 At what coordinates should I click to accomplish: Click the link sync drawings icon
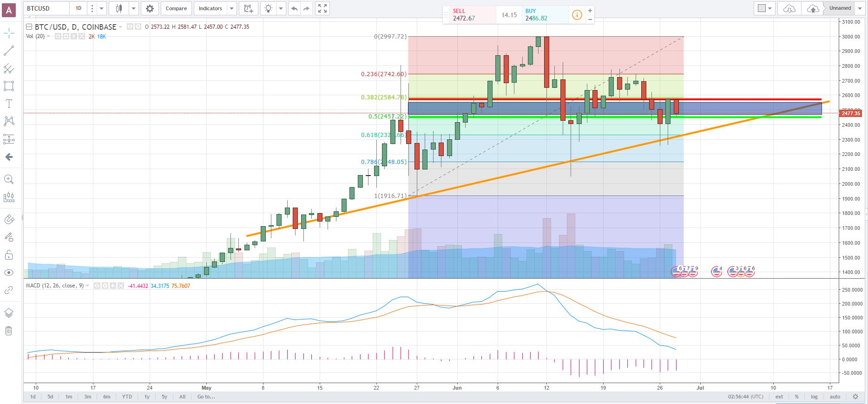tap(9, 290)
